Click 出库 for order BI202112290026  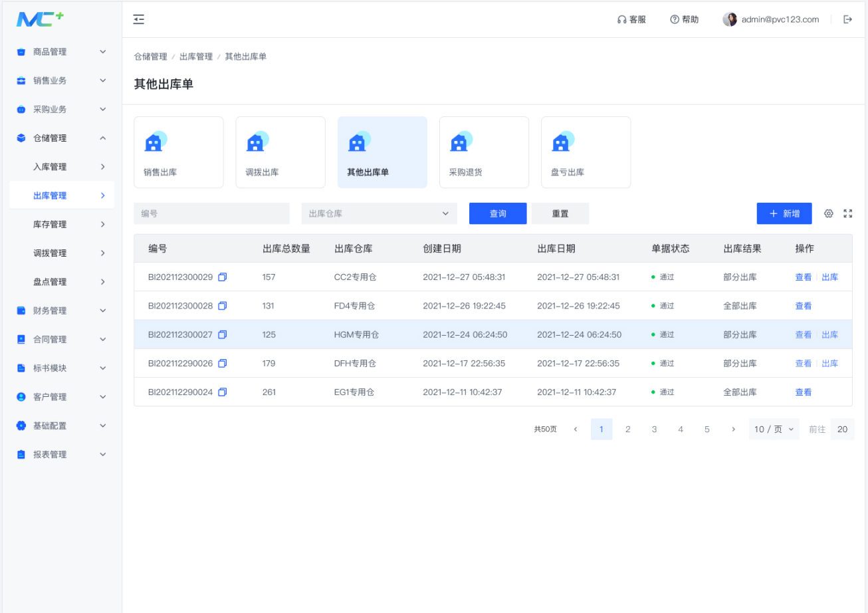[x=829, y=364]
